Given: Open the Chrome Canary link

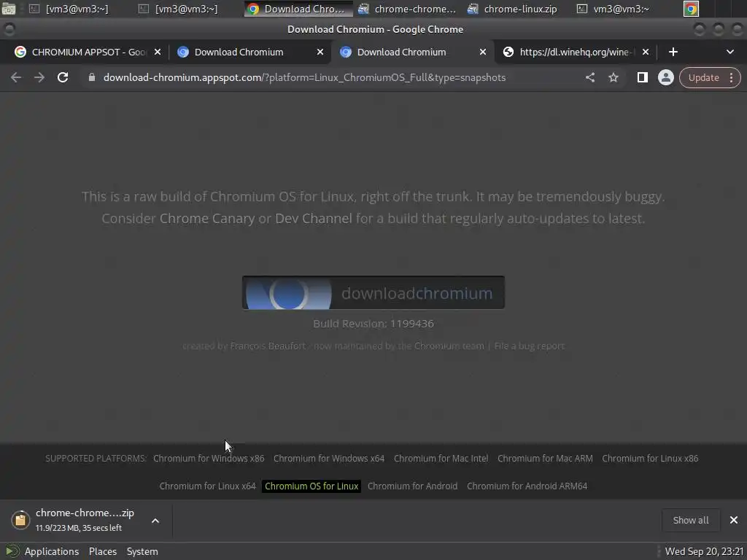Looking at the screenshot, I should pos(206,219).
